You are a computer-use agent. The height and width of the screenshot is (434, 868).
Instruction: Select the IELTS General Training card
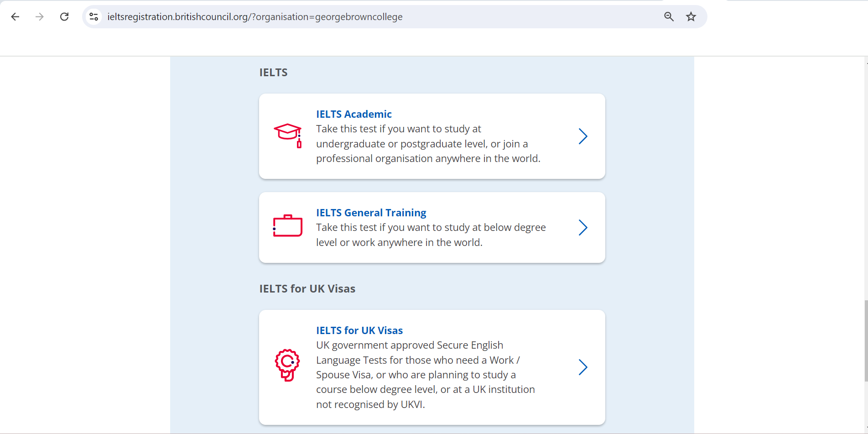coord(432,227)
